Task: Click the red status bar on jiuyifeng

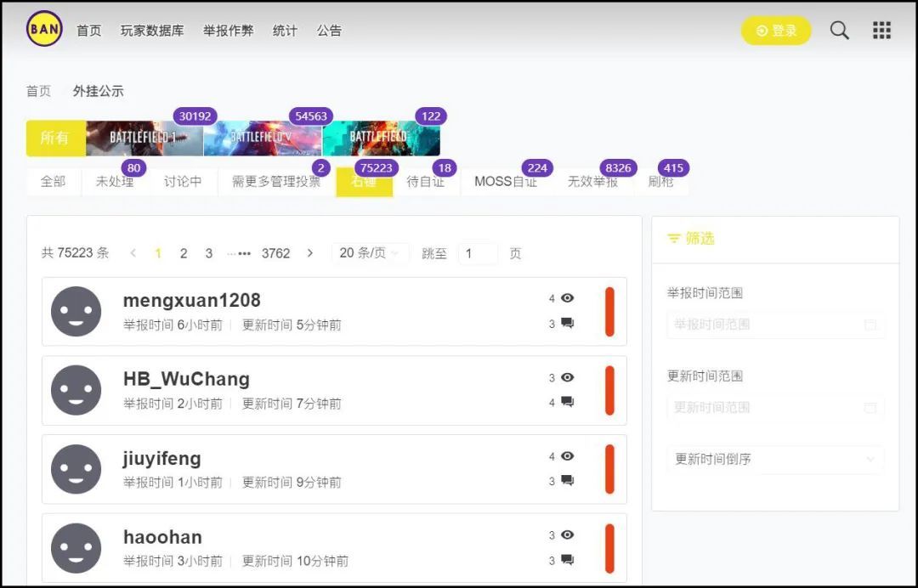Action: 609,469
